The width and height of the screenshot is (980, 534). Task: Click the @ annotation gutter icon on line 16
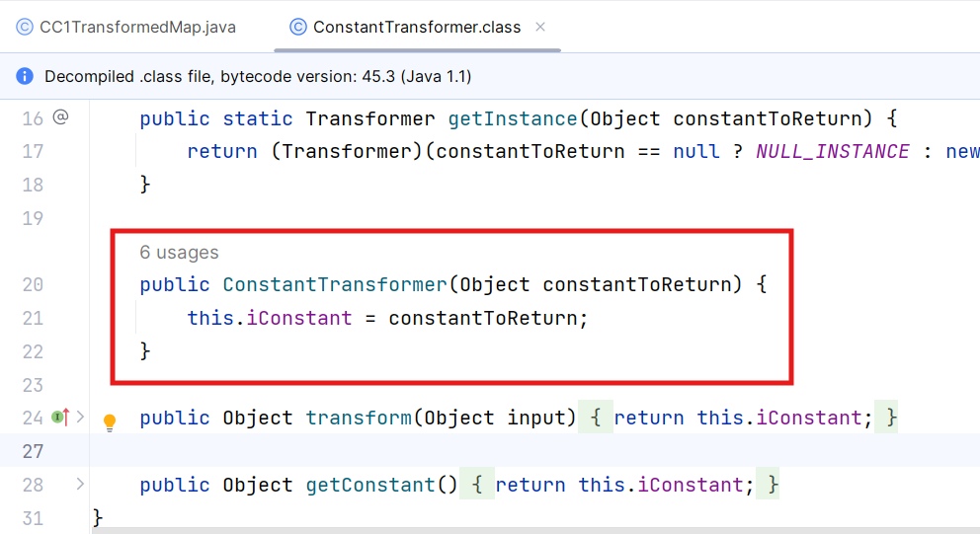pos(60,116)
